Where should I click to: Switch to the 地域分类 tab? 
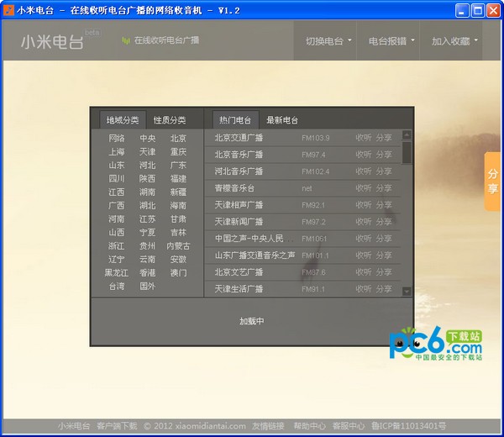(123, 120)
